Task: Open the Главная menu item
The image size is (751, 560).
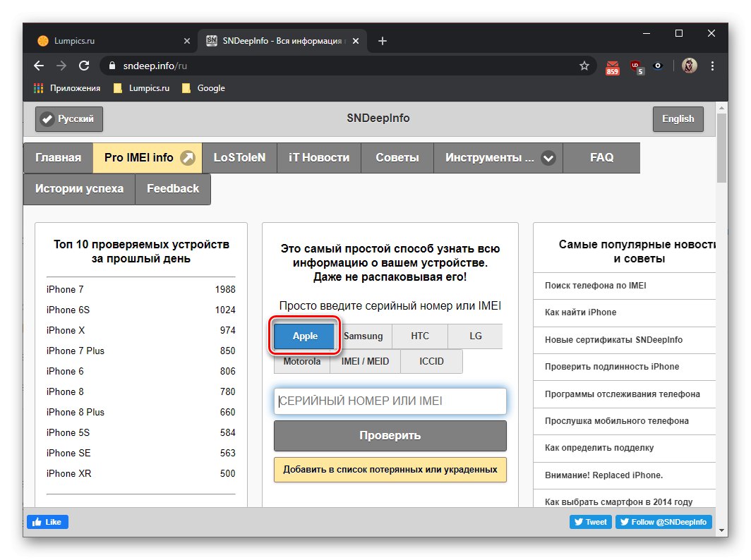Action: [x=58, y=157]
